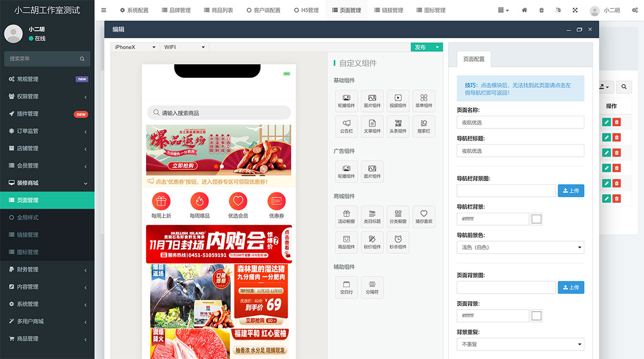Select the 秒杀组件 flash sale component
This screenshot has height=359, width=644.
tap(398, 242)
